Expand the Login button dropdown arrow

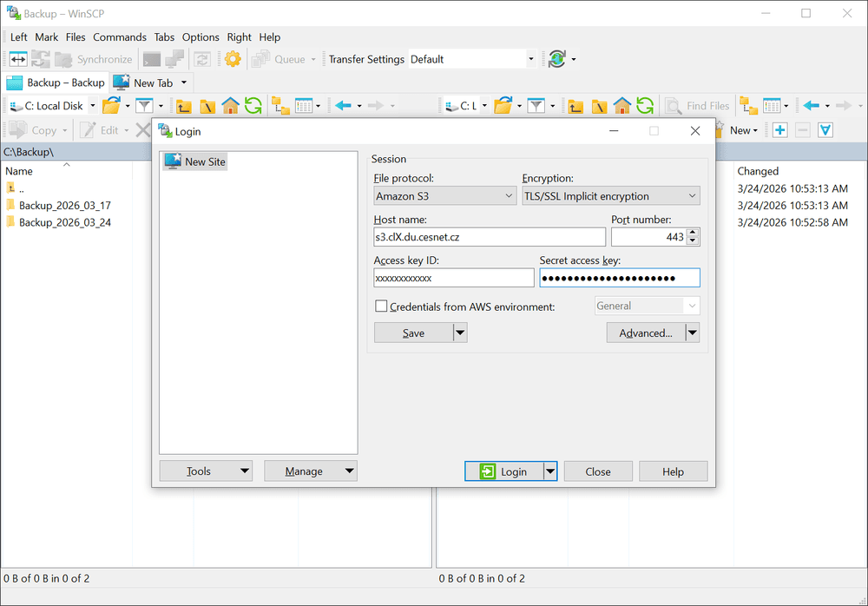click(x=550, y=471)
